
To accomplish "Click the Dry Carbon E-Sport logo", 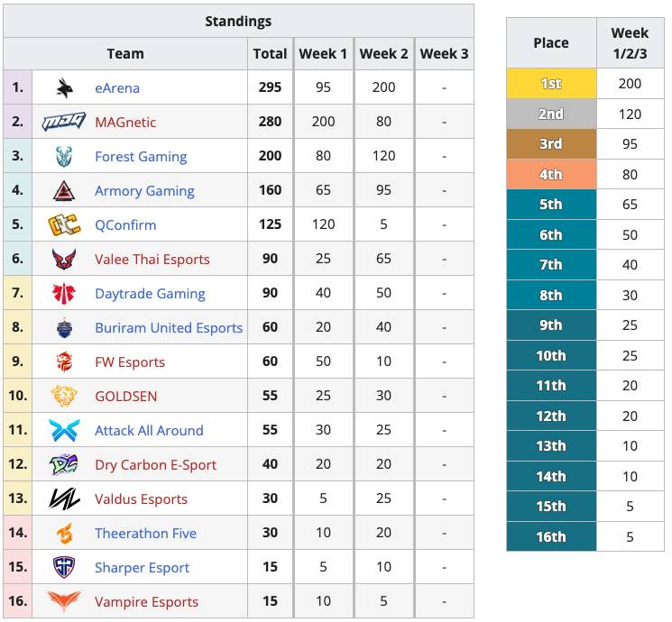I will [64, 465].
